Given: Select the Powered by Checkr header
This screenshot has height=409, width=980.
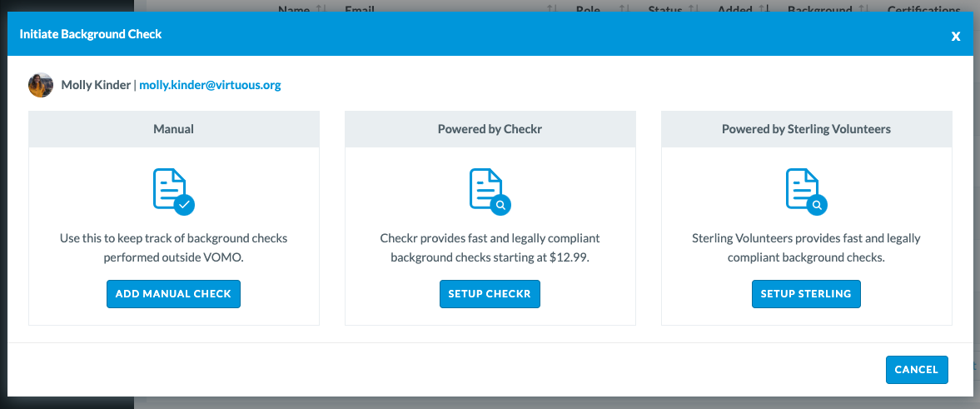Looking at the screenshot, I should (x=490, y=129).
